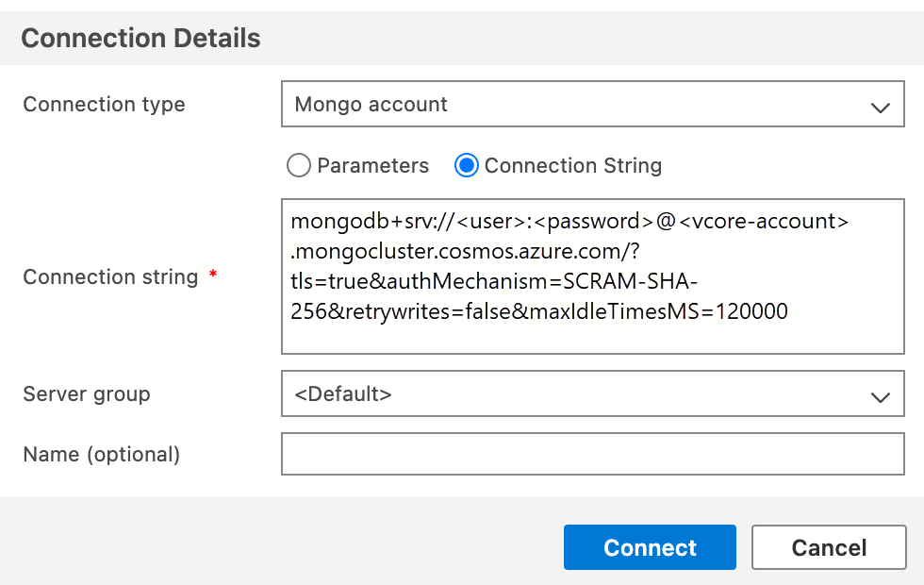
Task: Cancel the connection dialog
Action: click(x=829, y=548)
